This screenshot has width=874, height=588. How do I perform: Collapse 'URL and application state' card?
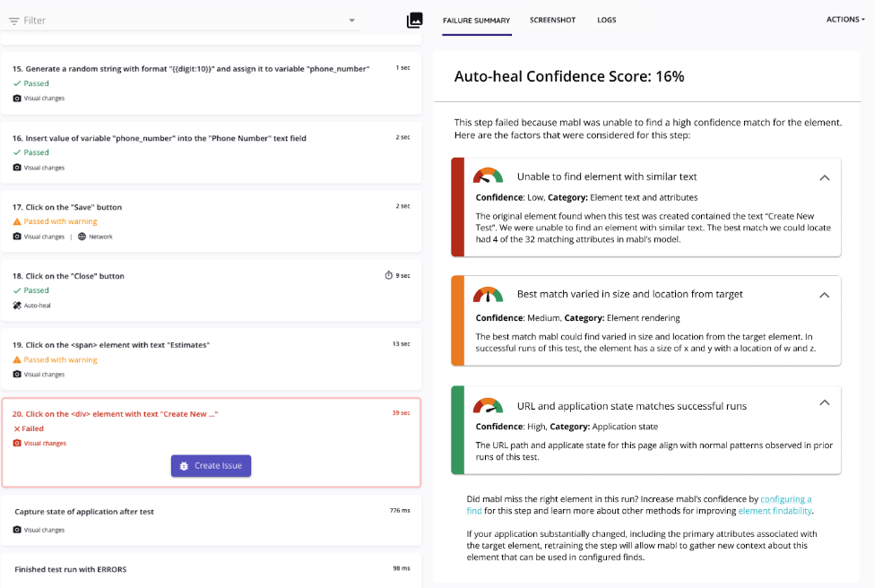(825, 404)
